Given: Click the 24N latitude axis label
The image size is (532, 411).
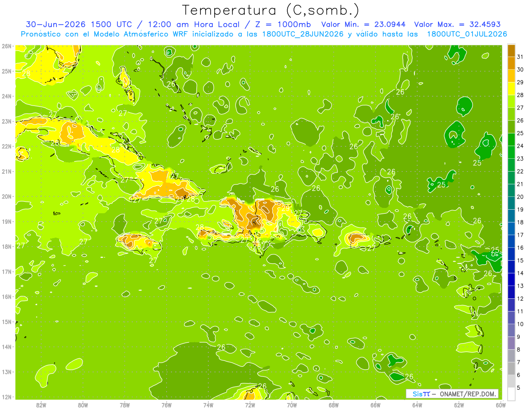Looking at the screenshot, I should click(x=6, y=96).
